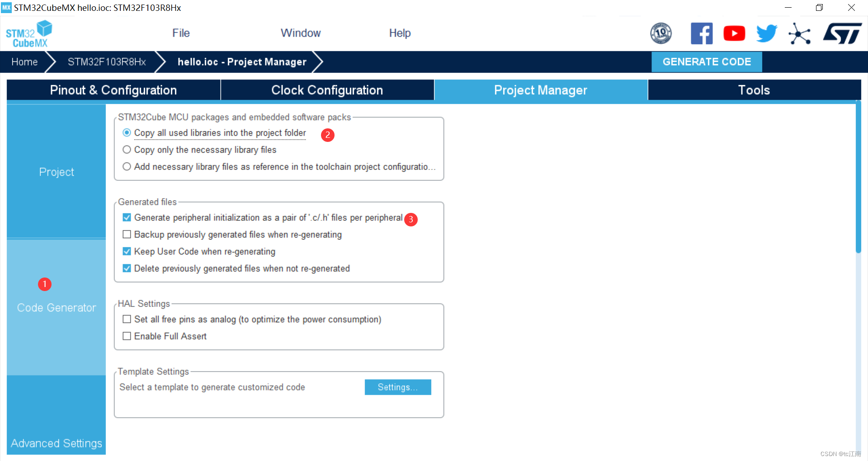Close the STM32CubeMX window
Screen dimensions: 868x461
coord(851,8)
